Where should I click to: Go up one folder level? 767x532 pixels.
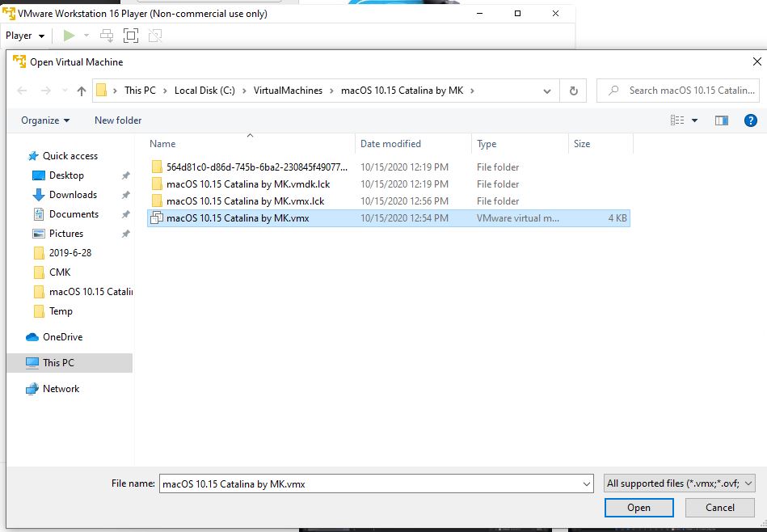pyautogui.click(x=82, y=91)
